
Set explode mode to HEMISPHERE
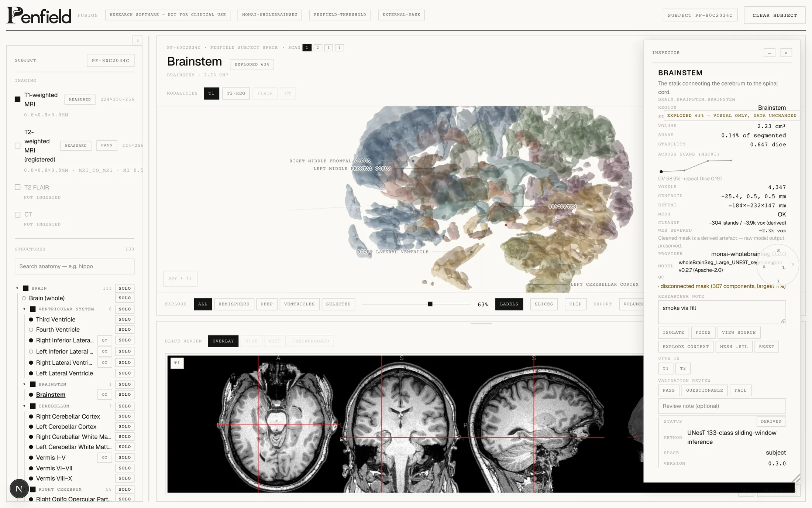point(234,304)
